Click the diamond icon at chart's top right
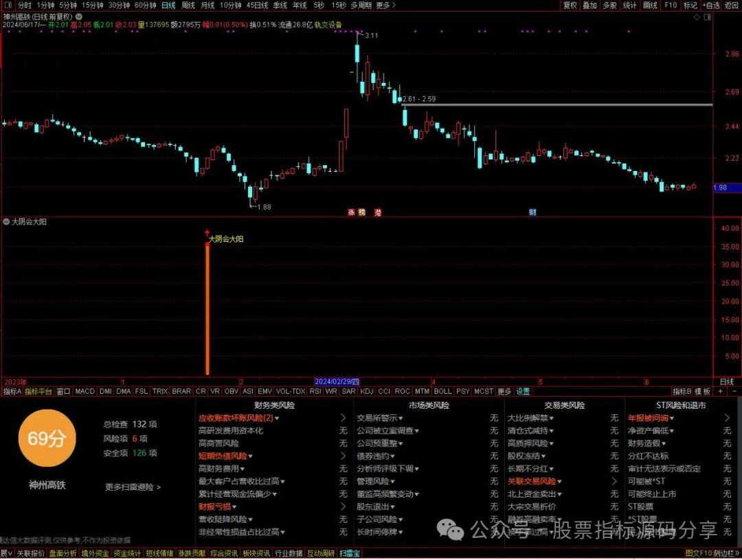The width and height of the screenshot is (742, 560). pyautogui.click(x=697, y=17)
